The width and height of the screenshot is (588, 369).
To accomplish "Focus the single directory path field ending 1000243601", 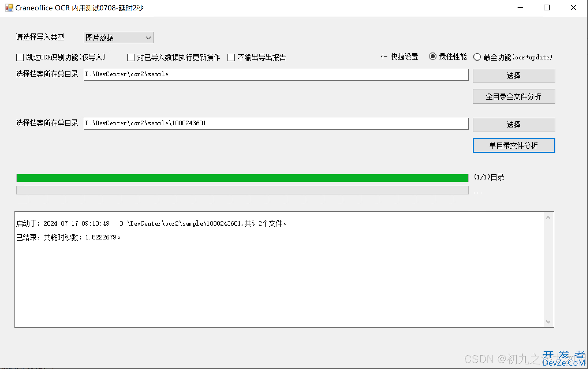I will (x=276, y=123).
